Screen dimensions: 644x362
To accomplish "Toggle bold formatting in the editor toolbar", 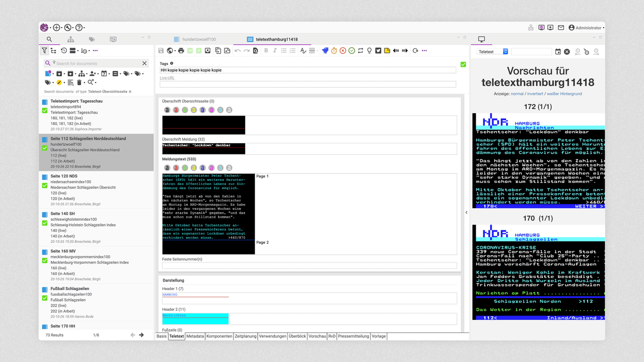I will pos(266,50).
